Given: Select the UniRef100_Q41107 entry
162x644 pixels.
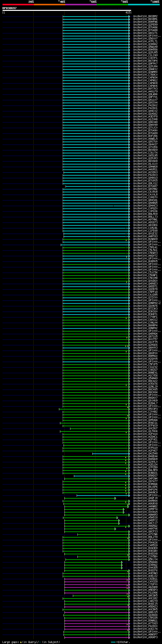Looking at the screenshot, I should point(145,100).
